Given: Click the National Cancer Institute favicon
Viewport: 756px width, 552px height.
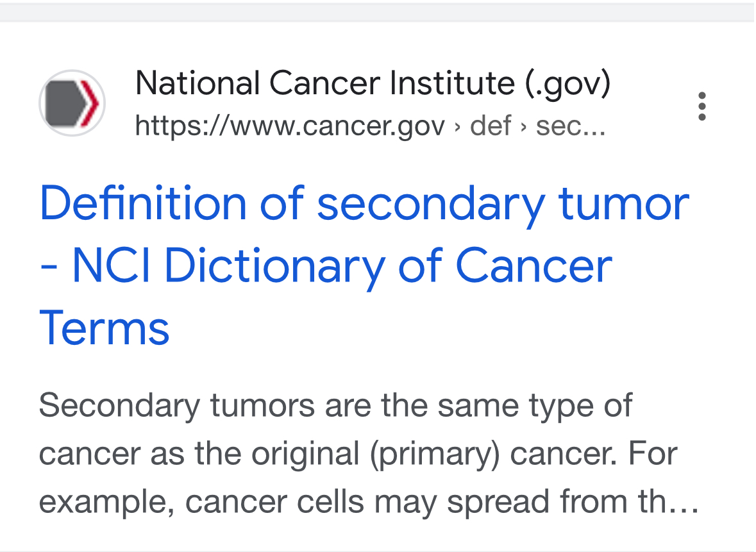Looking at the screenshot, I should click(x=72, y=103).
